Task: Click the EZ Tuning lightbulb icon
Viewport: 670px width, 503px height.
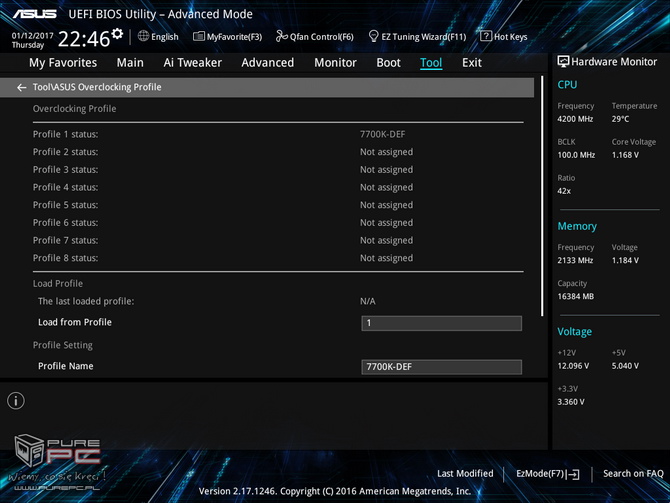Action: tap(373, 36)
